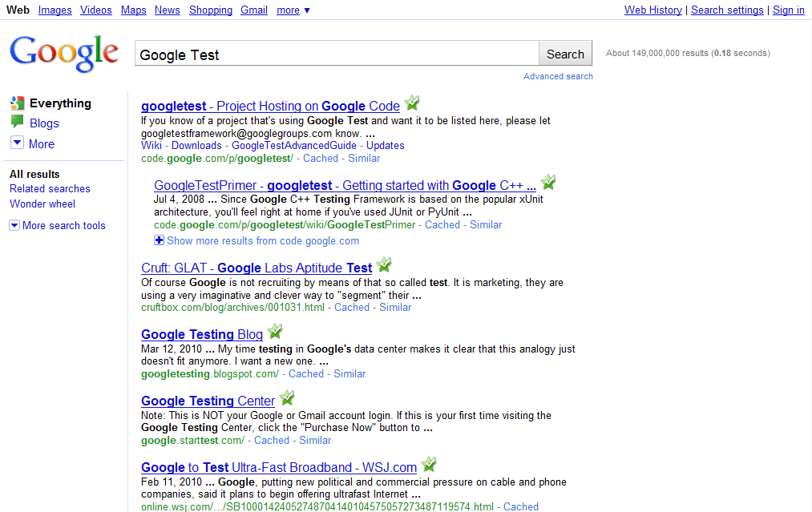Select Web in top navigation
812x512 pixels.
click(x=18, y=10)
